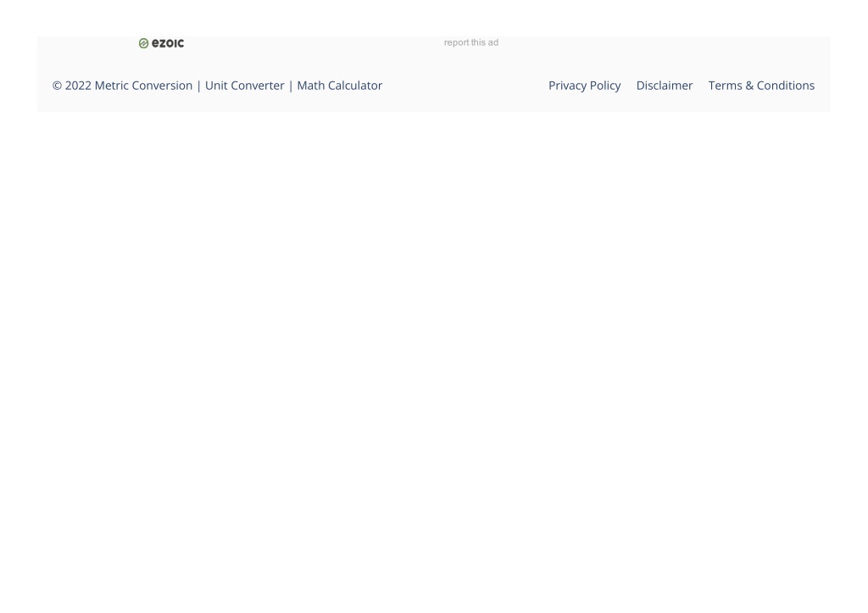View the Terms & Conditions page
This screenshot has height=613, width=868.
(761, 86)
